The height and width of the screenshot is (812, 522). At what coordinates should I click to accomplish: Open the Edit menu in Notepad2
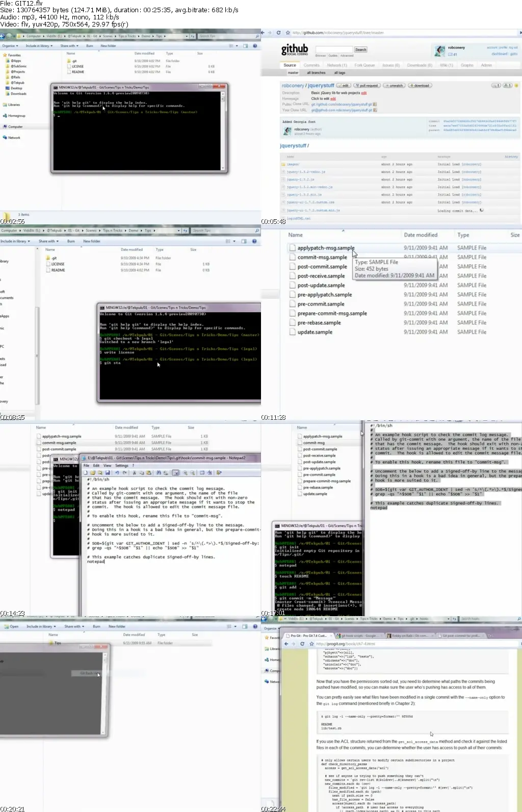click(96, 466)
